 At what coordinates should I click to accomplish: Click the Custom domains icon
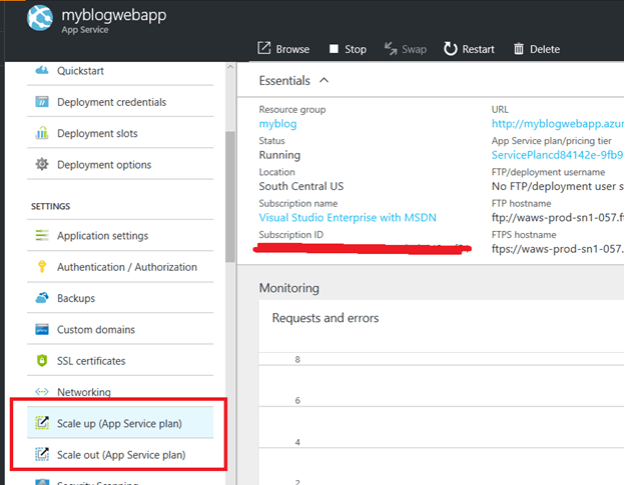[x=42, y=330]
